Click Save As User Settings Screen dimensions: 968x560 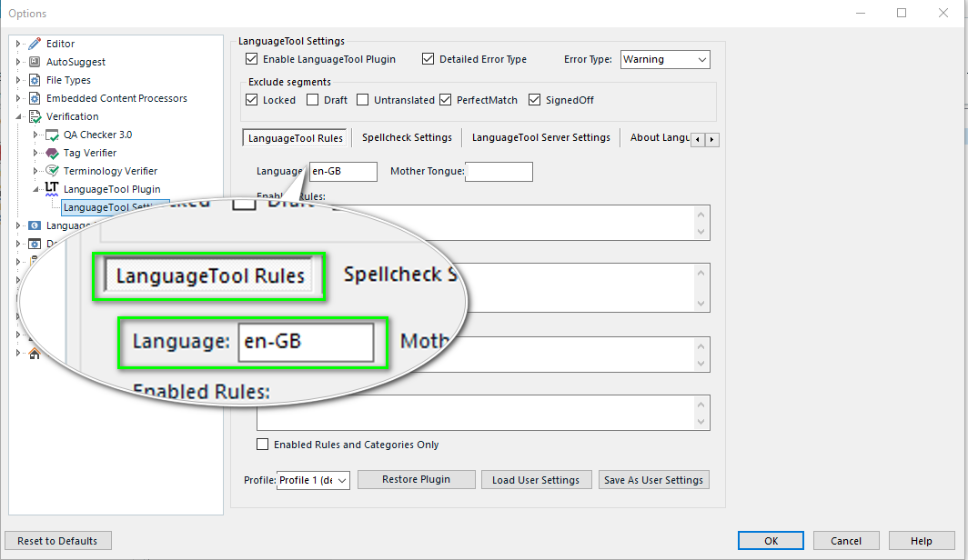click(x=654, y=480)
